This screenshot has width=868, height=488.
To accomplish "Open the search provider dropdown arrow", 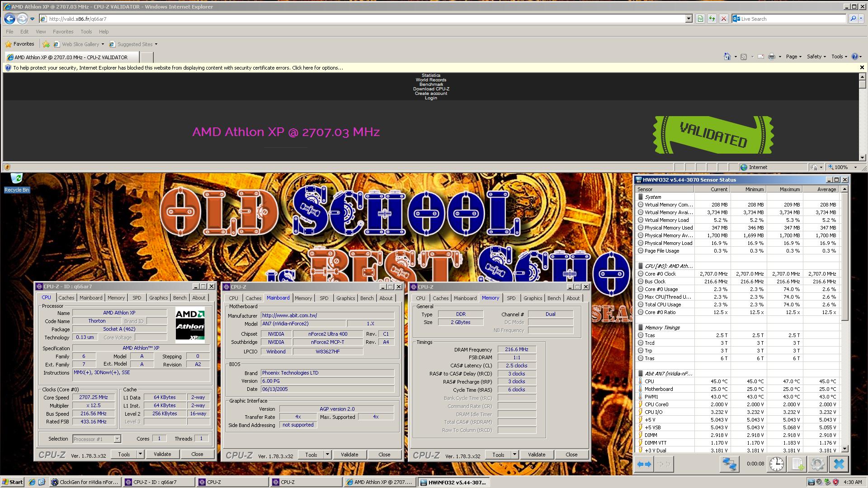I will (x=862, y=19).
